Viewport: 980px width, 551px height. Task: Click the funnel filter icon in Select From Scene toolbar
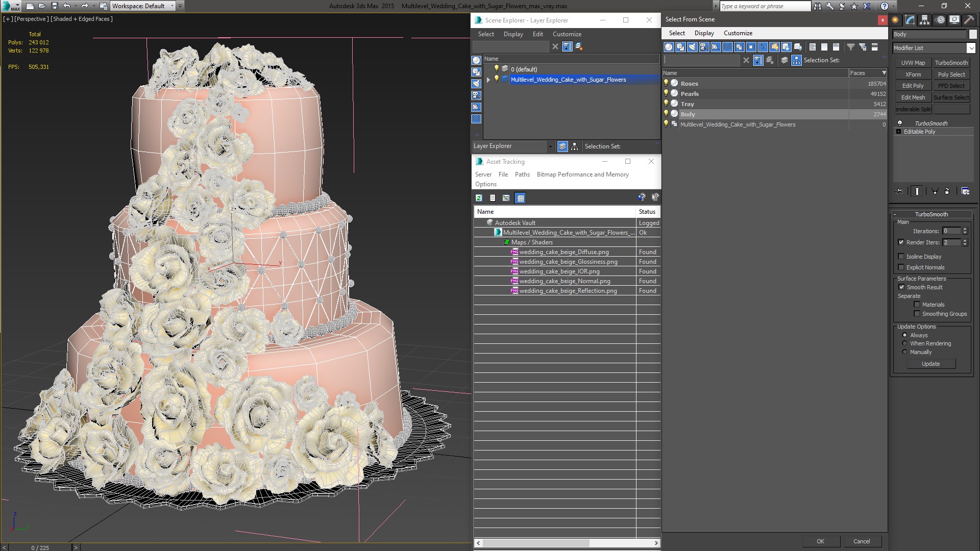[851, 47]
